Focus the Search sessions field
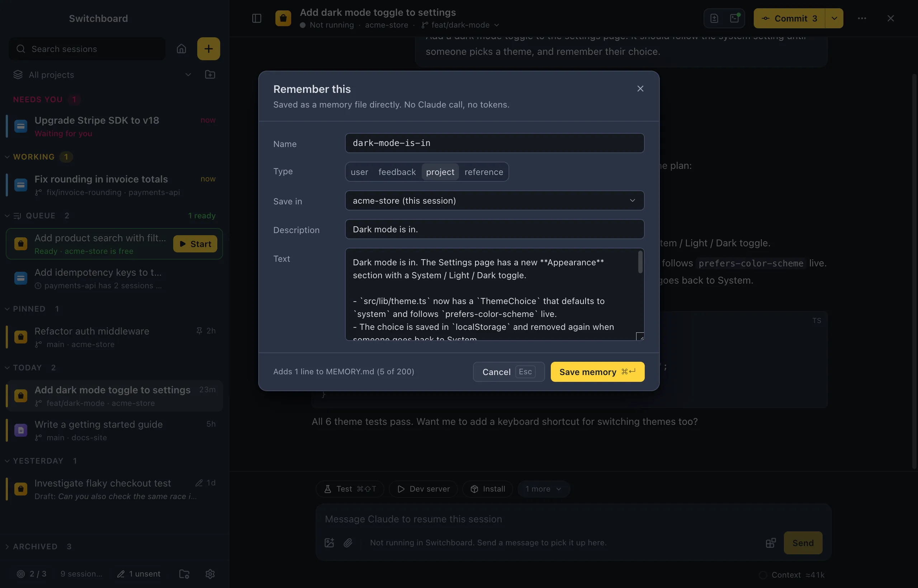This screenshot has height=588, width=918. [87, 49]
